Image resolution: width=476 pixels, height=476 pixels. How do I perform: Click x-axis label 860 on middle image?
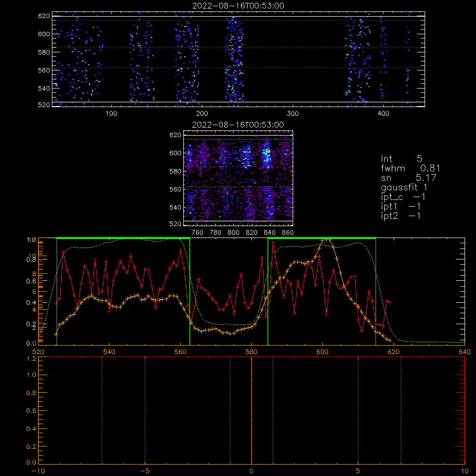coord(288,233)
